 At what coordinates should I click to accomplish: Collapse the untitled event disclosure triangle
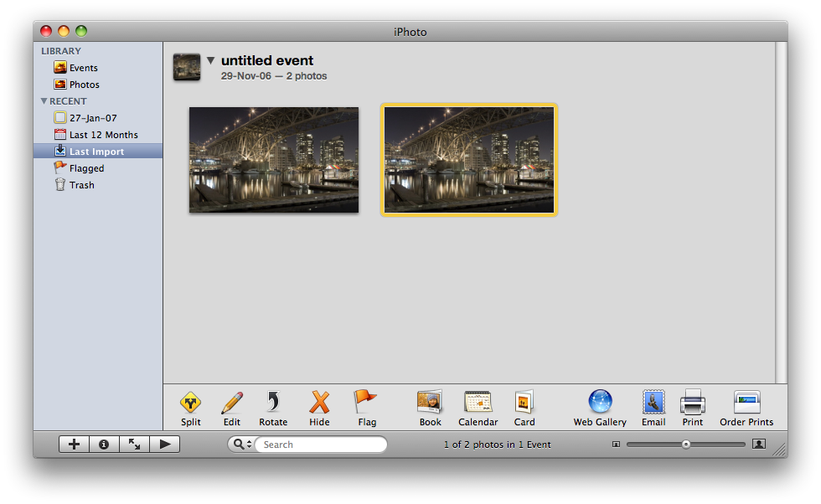211,60
